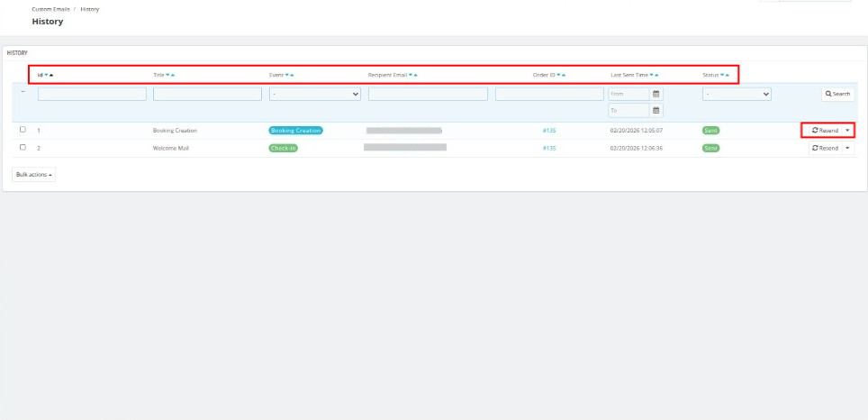Resend the Booking Creation email
Viewport: 868px width, 420px height.
(825, 130)
